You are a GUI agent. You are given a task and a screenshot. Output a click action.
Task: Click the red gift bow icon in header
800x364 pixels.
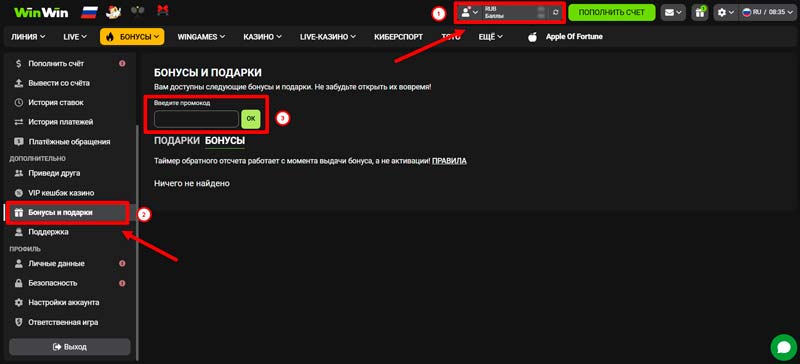coord(163,11)
